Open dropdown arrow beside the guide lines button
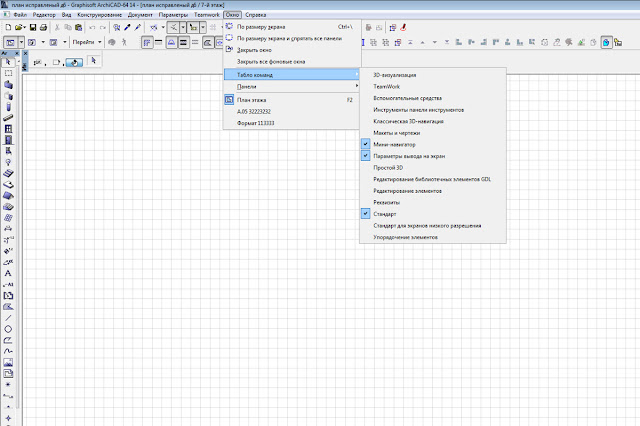 pyautogui.click(x=183, y=27)
